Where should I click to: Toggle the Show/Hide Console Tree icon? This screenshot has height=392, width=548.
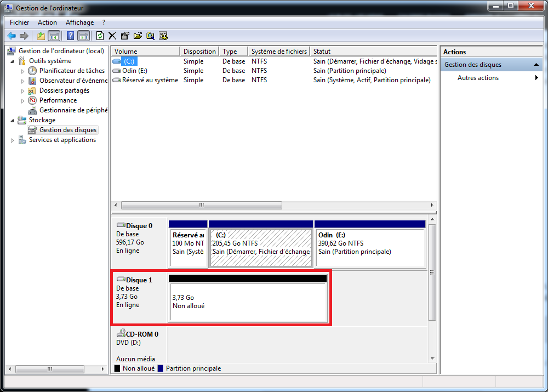click(x=54, y=36)
